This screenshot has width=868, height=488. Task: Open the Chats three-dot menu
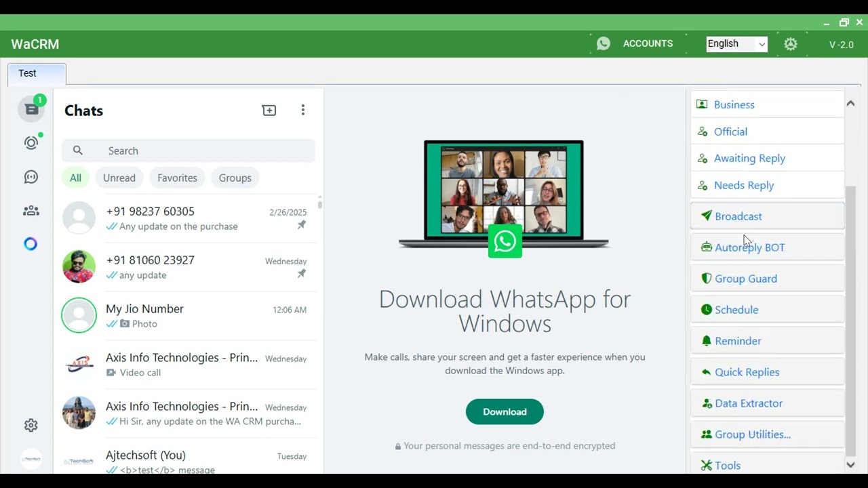pyautogui.click(x=303, y=110)
